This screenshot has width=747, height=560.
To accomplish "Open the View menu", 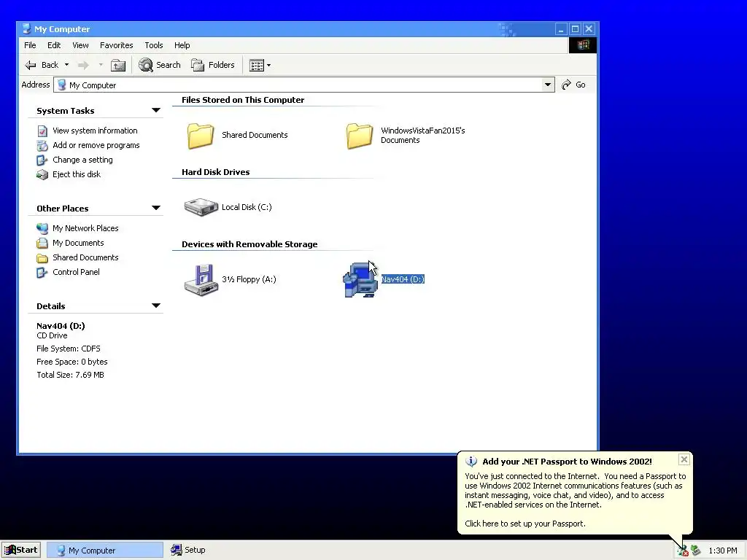I will click(x=80, y=45).
